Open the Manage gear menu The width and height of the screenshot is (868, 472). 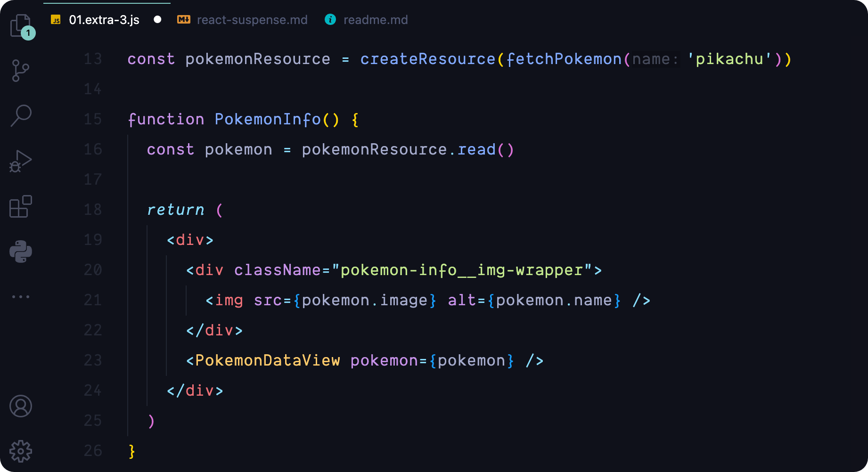[x=21, y=451]
